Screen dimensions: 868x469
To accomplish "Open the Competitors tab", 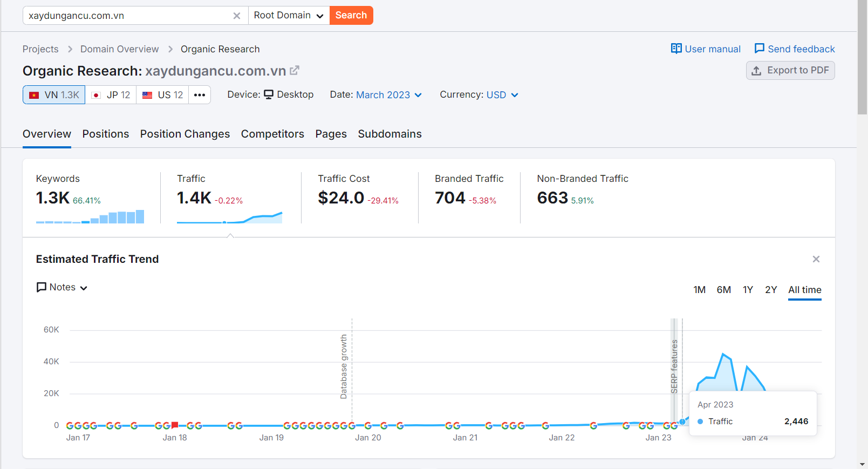I will tap(272, 134).
